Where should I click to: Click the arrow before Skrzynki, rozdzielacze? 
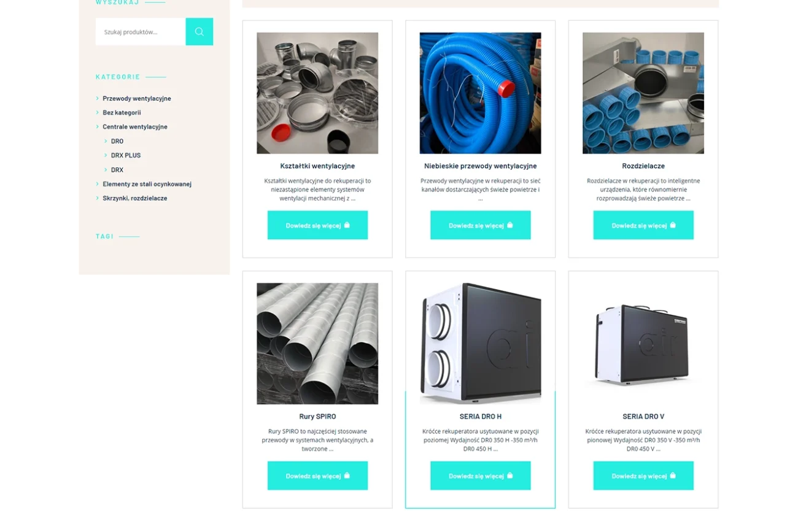click(97, 198)
